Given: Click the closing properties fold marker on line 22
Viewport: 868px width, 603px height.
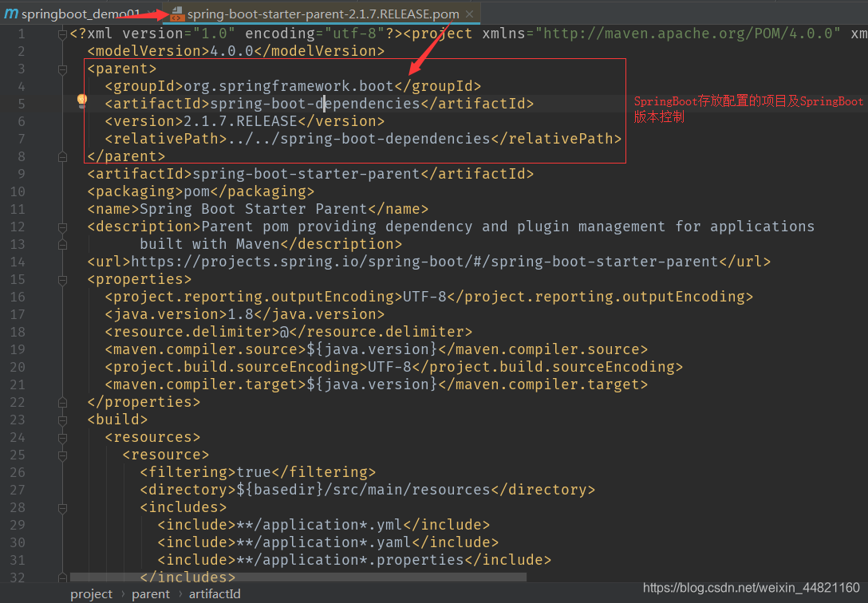Looking at the screenshot, I should point(62,403).
